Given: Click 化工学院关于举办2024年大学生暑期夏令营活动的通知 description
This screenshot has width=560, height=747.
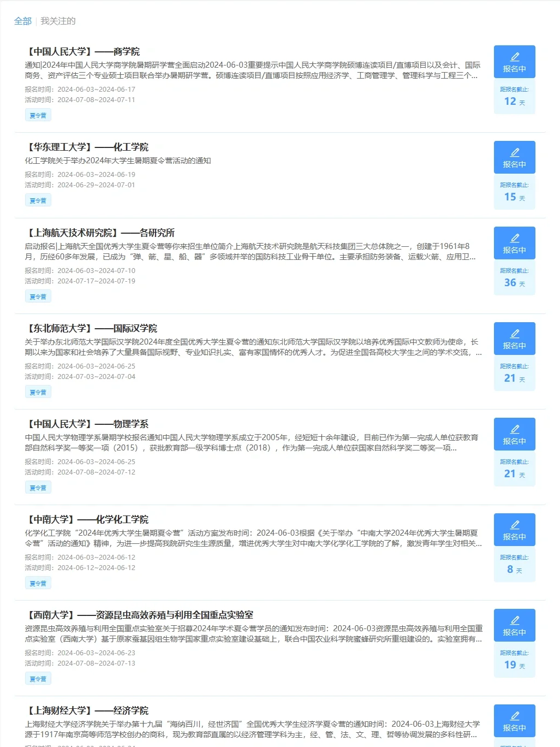Looking at the screenshot, I should [118, 161].
